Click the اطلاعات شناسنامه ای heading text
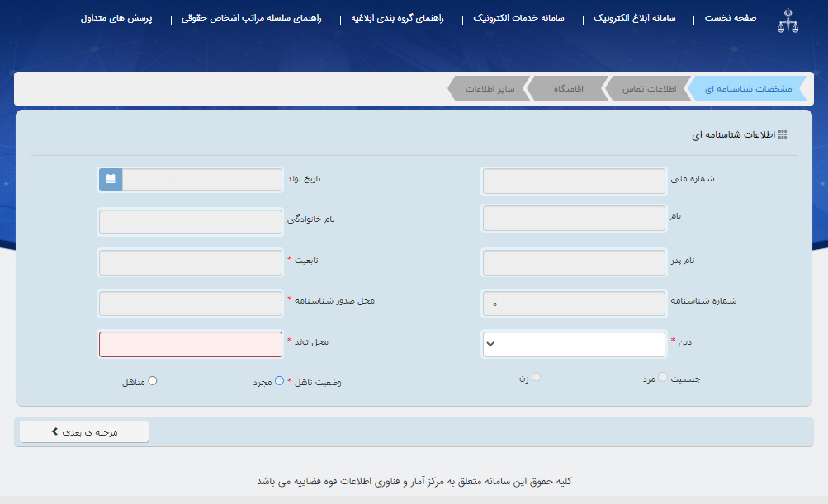This screenshot has height=504, width=828. 733,135
